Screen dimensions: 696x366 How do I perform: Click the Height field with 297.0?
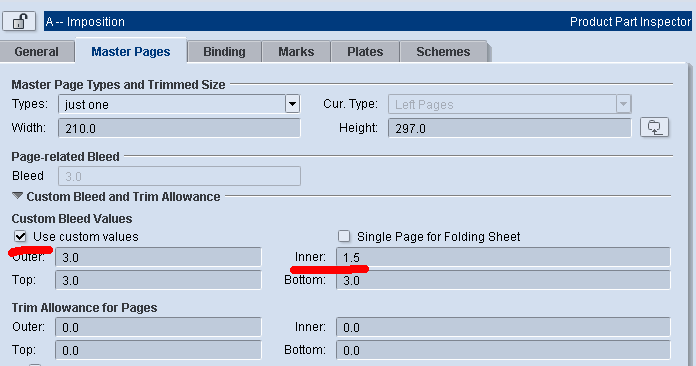(x=510, y=128)
